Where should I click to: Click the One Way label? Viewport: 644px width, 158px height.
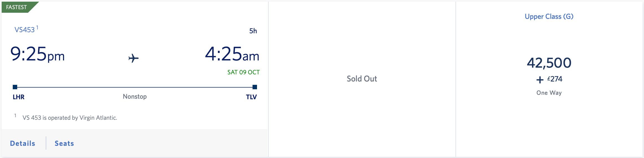click(549, 93)
